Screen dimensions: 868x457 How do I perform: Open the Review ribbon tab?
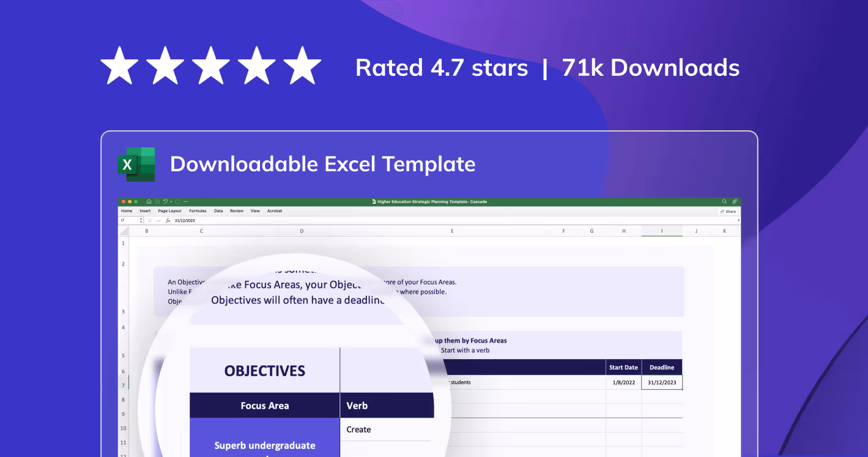[x=237, y=211]
